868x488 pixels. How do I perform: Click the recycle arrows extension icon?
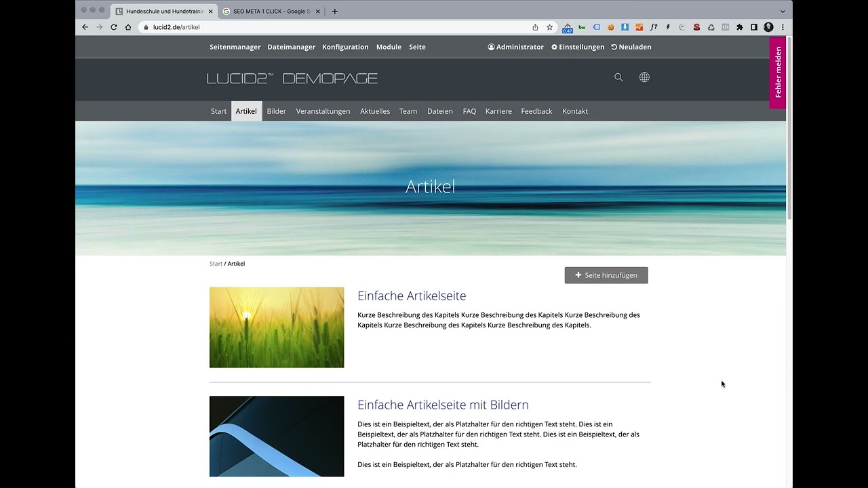click(711, 27)
